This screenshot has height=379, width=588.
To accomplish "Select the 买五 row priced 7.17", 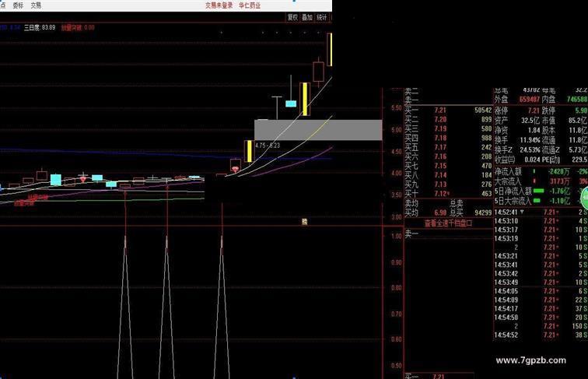I will pyautogui.click(x=448, y=147).
